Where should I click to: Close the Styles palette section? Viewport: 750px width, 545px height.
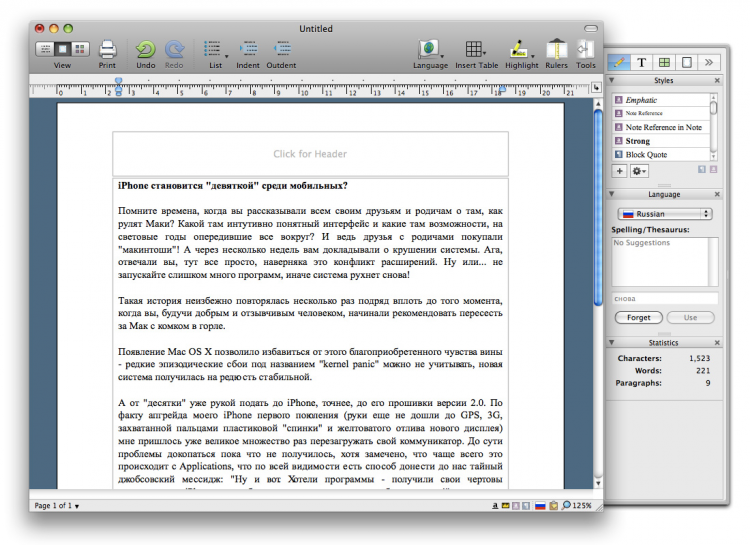[x=717, y=80]
